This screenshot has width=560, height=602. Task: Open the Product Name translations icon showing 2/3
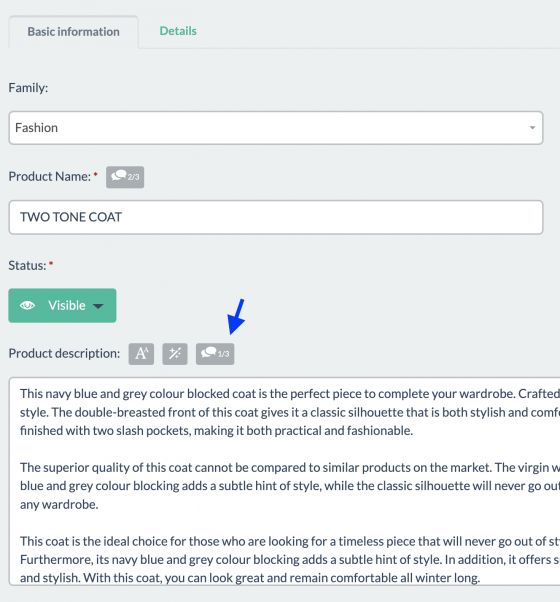125,177
